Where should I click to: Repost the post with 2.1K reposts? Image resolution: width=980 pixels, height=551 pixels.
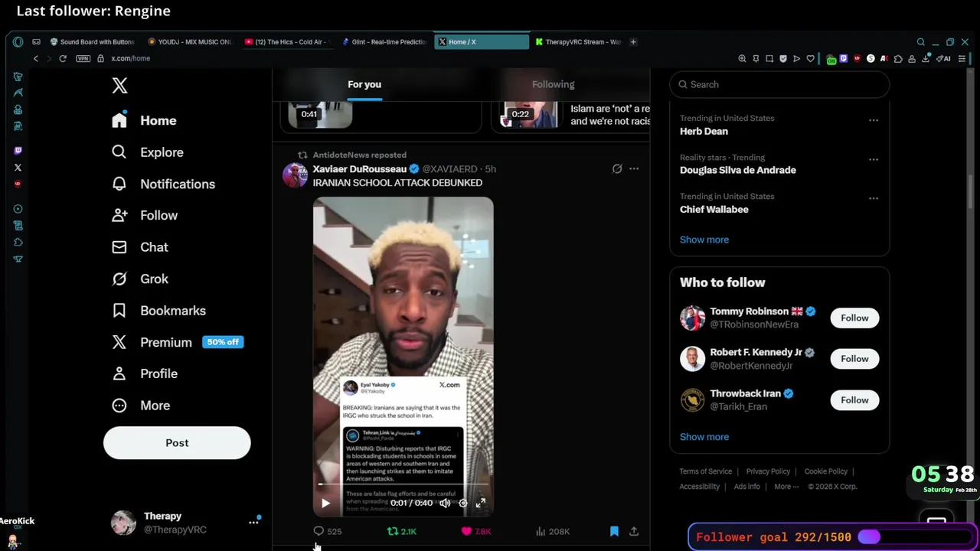[402, 531]
